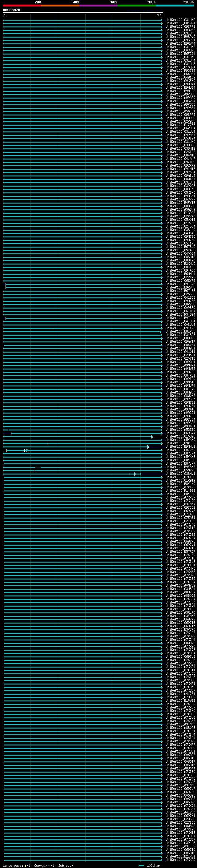Select hit label UniRef100_B9SPV9
Viewport: 197px width, 868px height.
click(180, 37)
